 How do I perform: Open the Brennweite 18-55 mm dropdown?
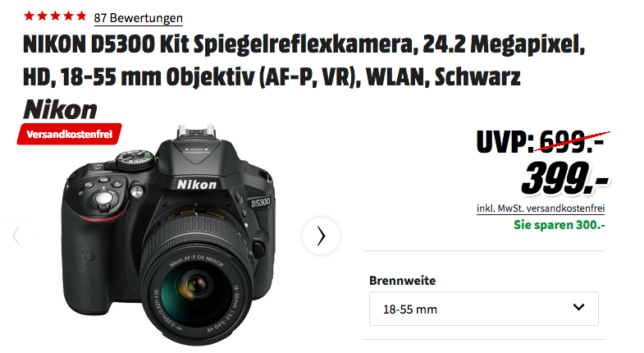[x=483, y=309]
